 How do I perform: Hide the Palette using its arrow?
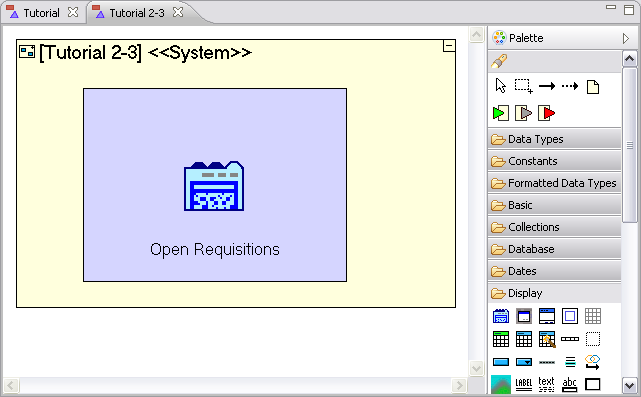(x=626, y=38)
